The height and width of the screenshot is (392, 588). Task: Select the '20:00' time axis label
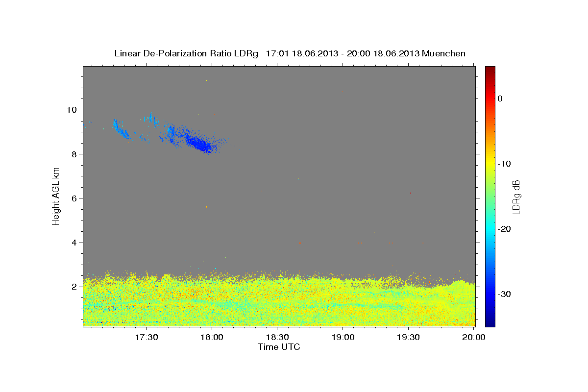tap(474, 337)
